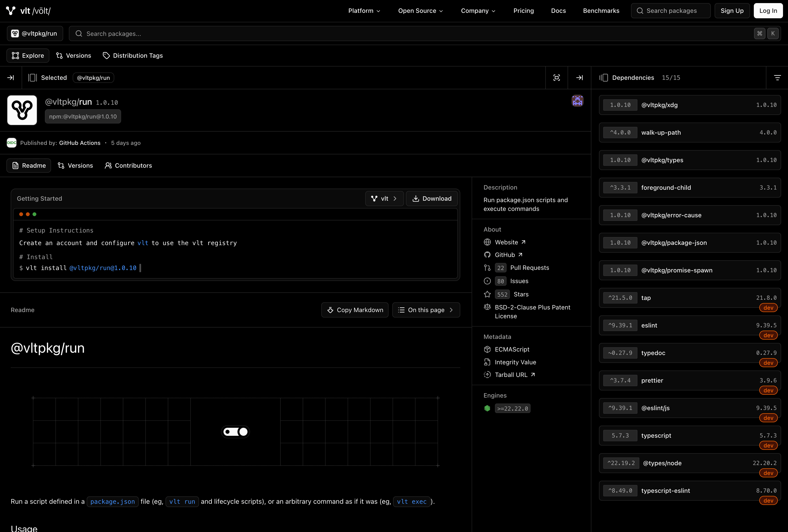Click the @vltpkg/run package logo image
Image resolution: width=788 pixels, height=532 pixels.
click(x=22, y=110)
